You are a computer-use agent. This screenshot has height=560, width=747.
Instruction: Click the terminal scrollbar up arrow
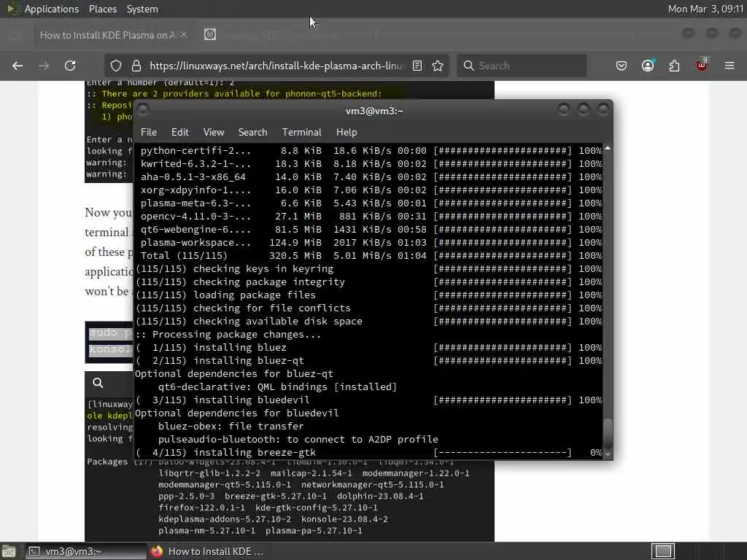tap(608, 149)
